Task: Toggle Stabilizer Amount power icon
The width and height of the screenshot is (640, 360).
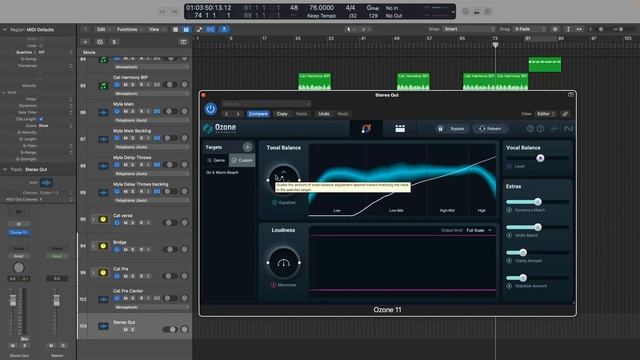Action: 509,286
